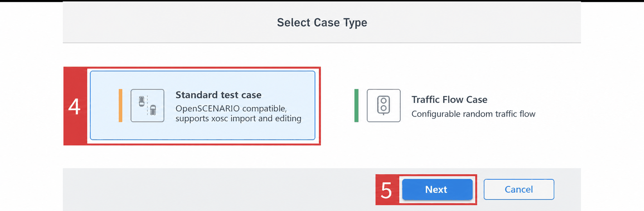
Task: Click the 'OpenSCENARIO compatible' description line
Action: click(x=231, y=108)
